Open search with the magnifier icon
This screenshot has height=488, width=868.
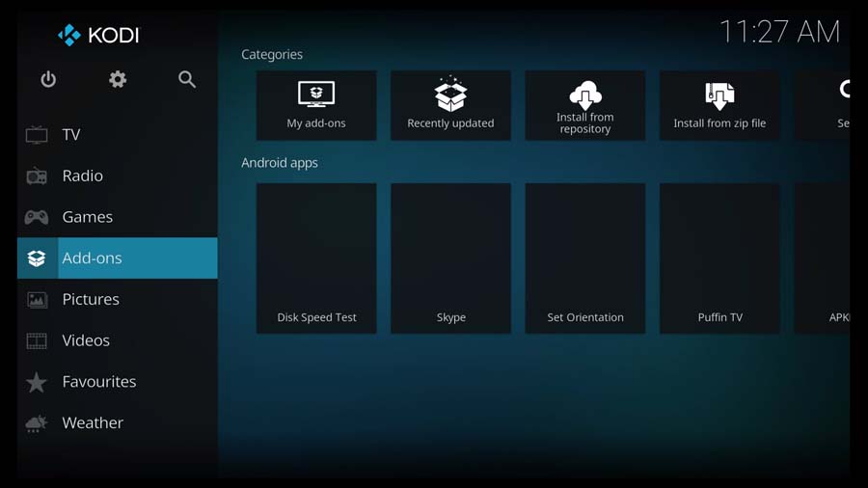(x=187, y=79)
